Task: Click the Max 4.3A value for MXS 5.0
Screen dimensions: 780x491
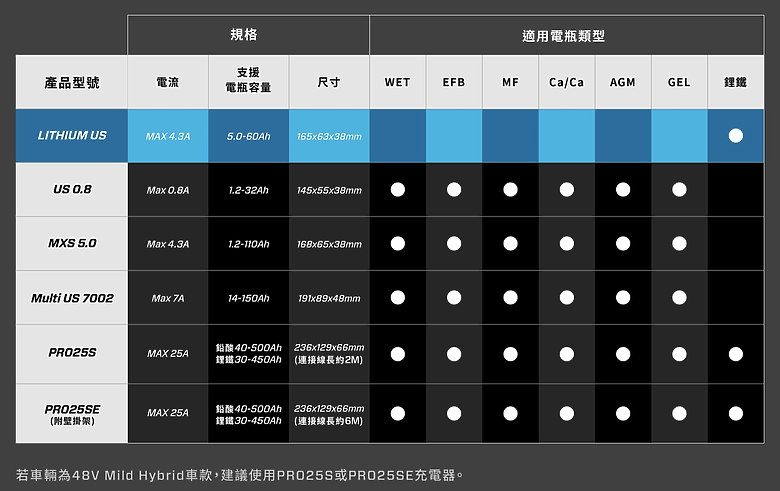Action: [168, 244]
